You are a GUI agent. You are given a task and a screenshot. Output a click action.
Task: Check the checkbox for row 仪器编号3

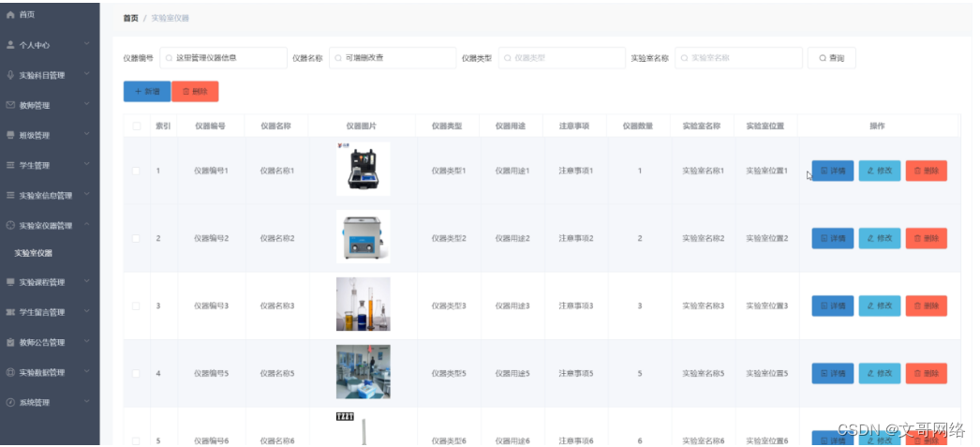coord(136,305)
